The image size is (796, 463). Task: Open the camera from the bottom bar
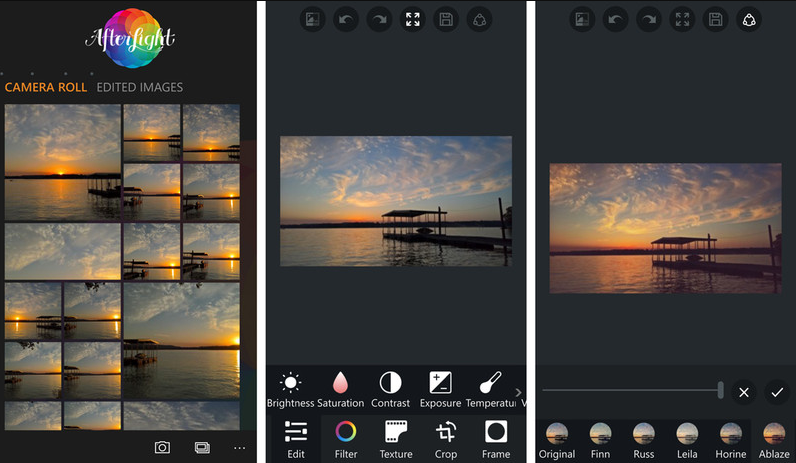pyautogui.click(x=162, y=447)
